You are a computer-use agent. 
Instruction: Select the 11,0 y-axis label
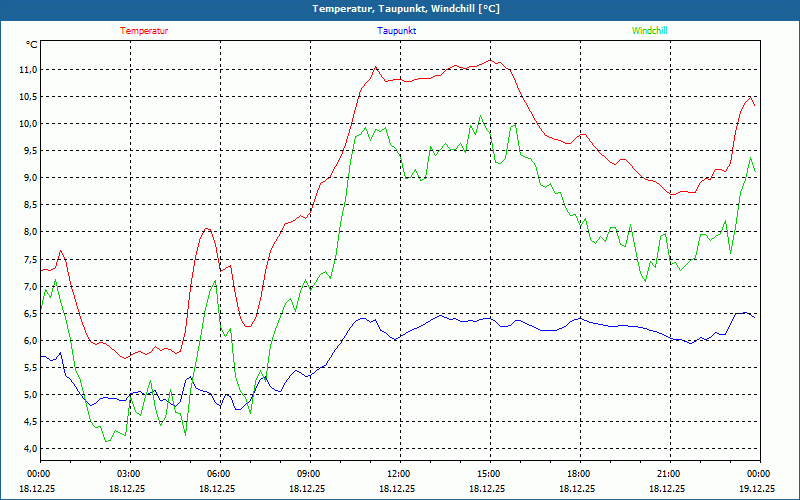(28, 70)
